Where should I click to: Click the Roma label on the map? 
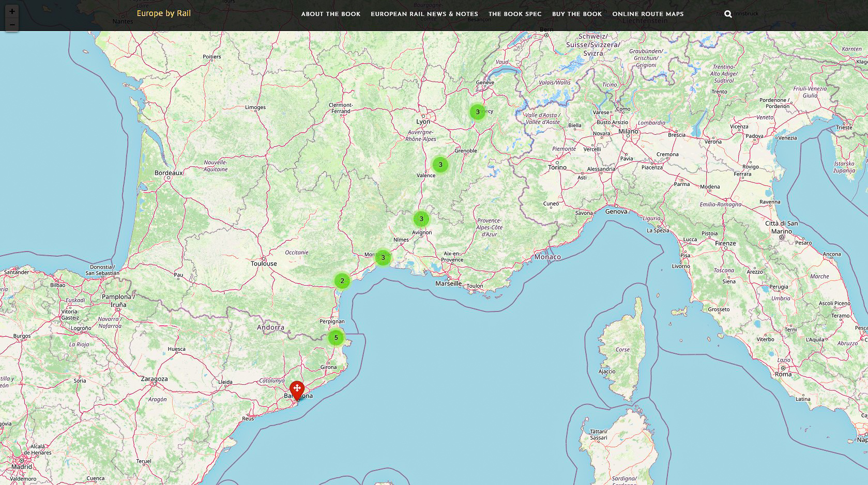click(x=783, y=374)
